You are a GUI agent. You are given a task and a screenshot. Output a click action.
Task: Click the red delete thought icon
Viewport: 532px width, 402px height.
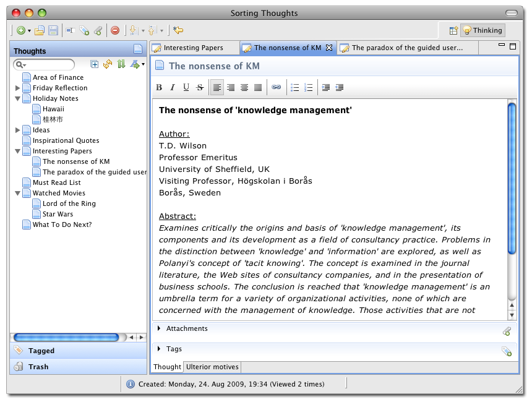click(115, 30)
